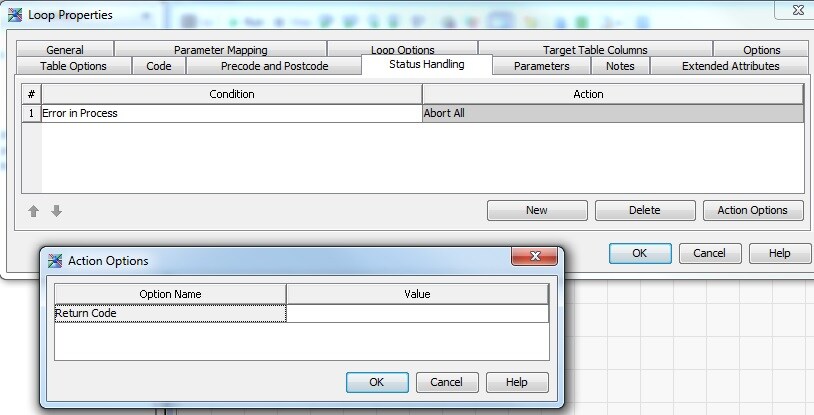
Task: Open the Abort All action dropdown cell
Action: pos(612,113)
